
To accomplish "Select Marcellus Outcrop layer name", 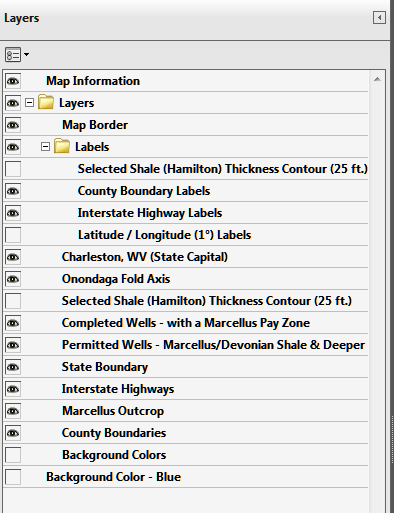I will tap(113, 411).
